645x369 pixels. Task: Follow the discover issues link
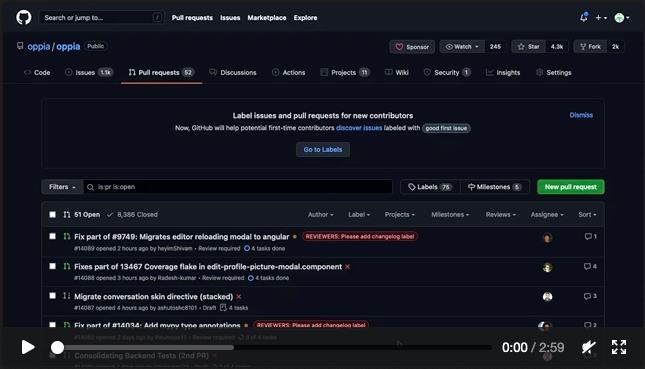click(359, 128)
